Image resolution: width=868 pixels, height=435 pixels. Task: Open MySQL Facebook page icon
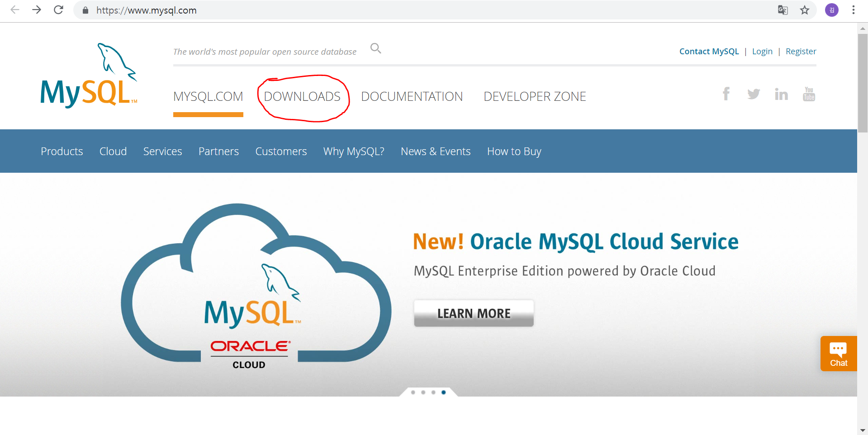726,94
